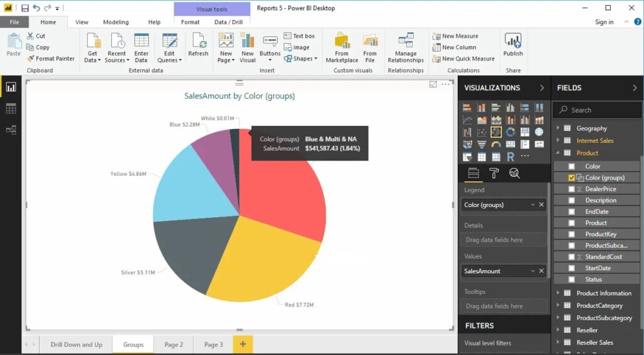The width and height of the screenshot is (644, 355).
Task: Select the Treemap visualization icon
Action: click(x=525, y=132)
